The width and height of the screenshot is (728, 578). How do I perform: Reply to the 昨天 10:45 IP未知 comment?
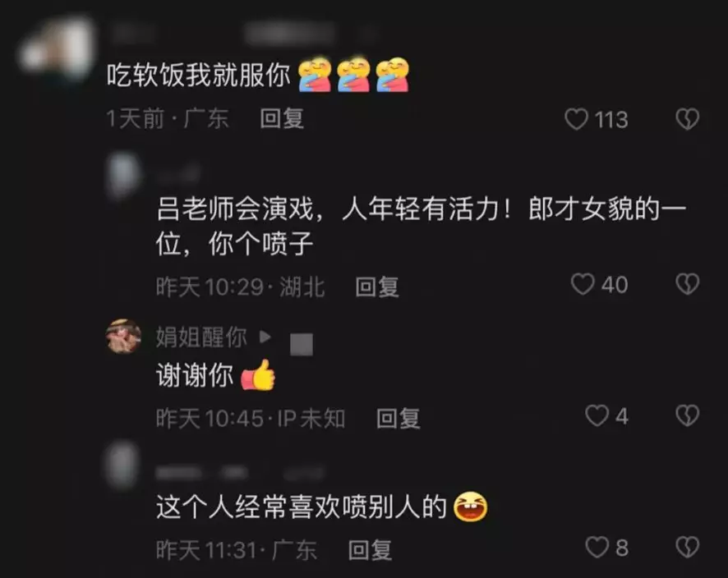pos(398,418)
